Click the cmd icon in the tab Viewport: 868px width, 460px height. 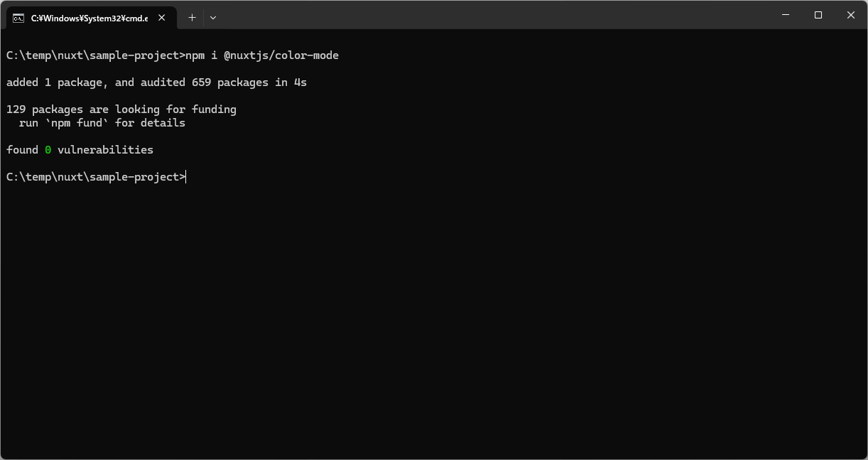coord(18,18)
